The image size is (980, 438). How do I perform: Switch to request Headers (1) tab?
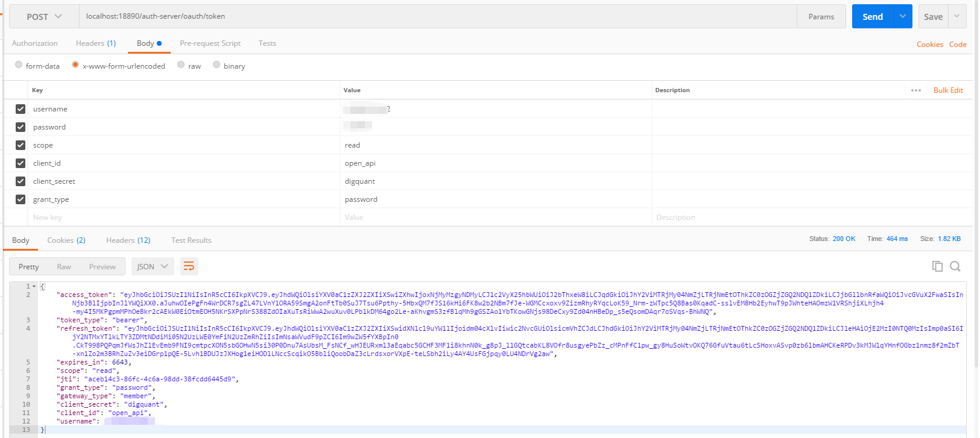(96, 43)
